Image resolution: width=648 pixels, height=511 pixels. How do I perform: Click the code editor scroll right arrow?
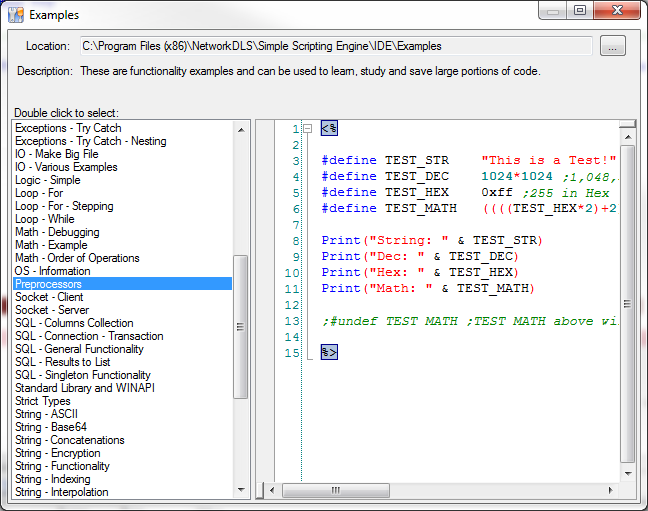tap(611, 491)
